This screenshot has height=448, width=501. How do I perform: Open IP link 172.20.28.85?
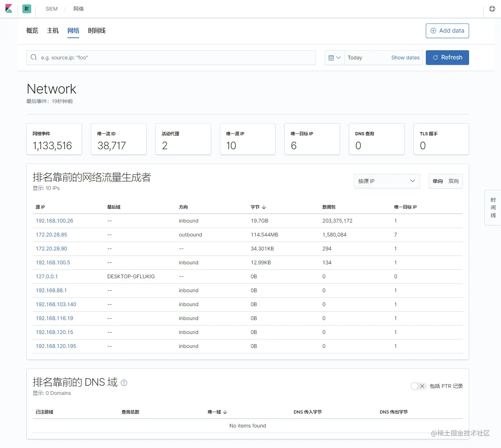click(51, 235)
